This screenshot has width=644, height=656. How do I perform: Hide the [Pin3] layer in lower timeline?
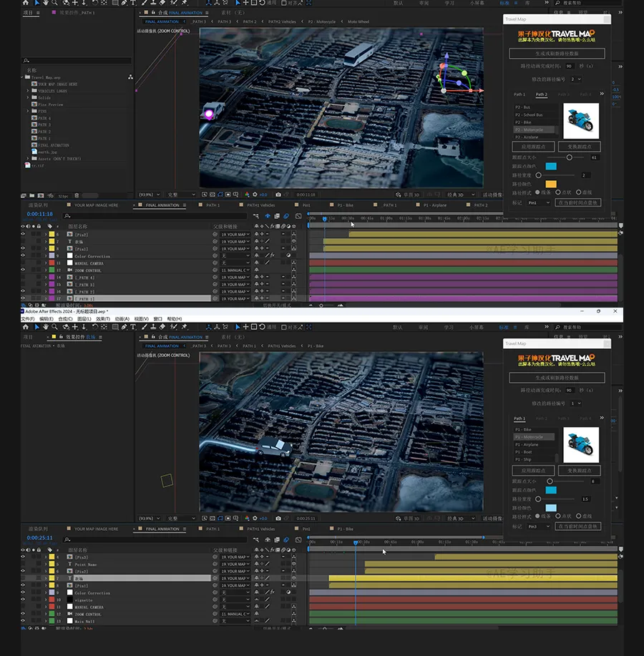[x=23, y=557]
